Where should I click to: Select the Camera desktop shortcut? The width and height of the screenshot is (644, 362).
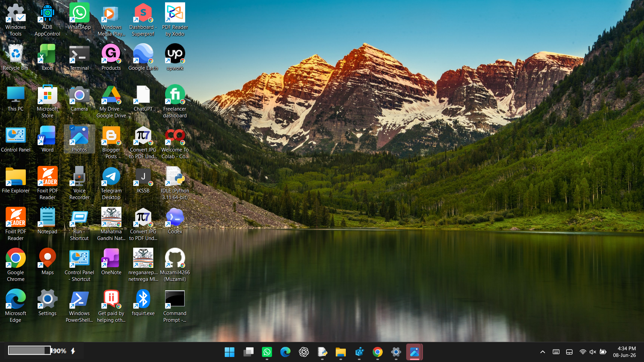tap(79, 99)
